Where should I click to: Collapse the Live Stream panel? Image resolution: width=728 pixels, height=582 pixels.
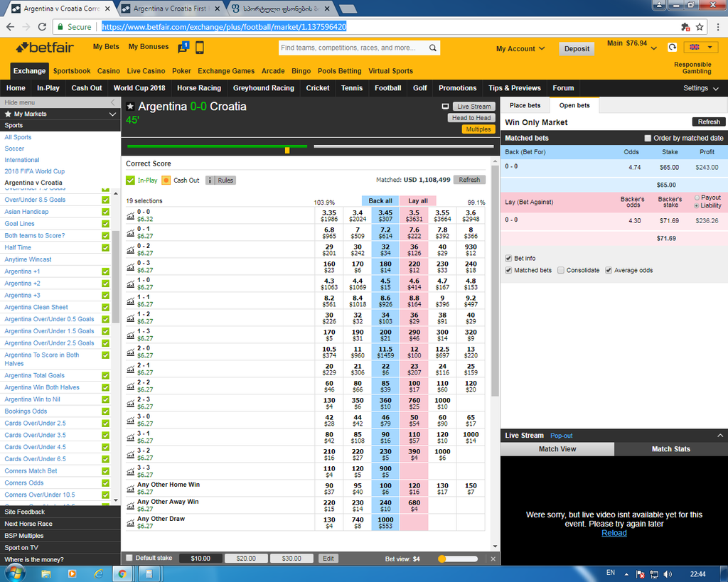[x=720, y=436]
